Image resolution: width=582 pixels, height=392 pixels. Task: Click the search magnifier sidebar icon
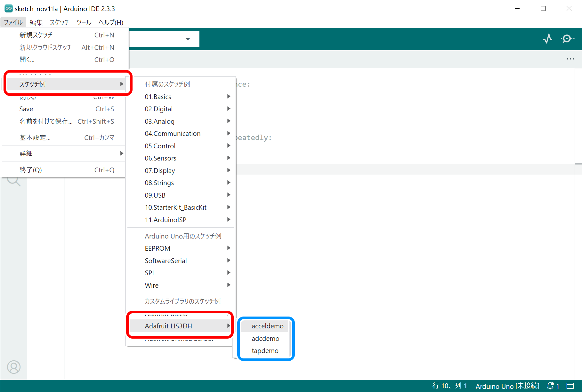pos(14,181)
